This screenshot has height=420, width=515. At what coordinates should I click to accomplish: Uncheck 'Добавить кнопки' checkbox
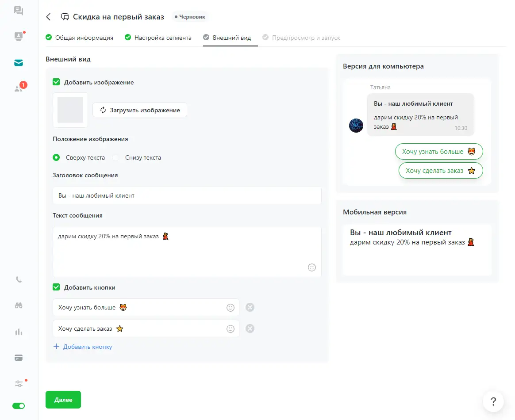[56, 287]
